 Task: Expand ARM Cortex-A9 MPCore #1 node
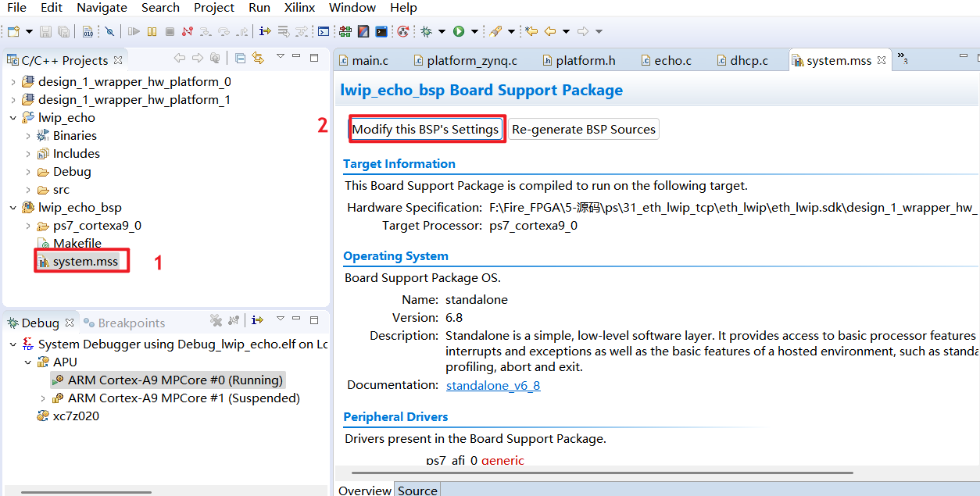[x=43, y=398]
